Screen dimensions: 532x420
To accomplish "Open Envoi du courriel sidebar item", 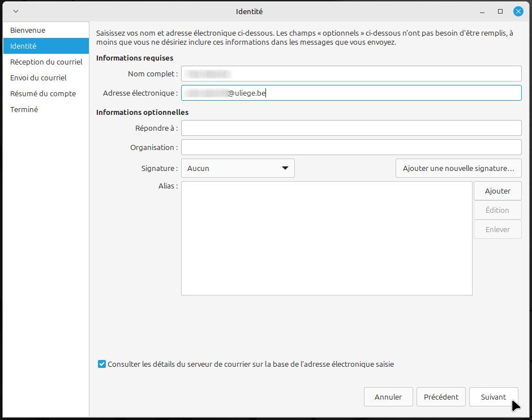I will 38,78.
